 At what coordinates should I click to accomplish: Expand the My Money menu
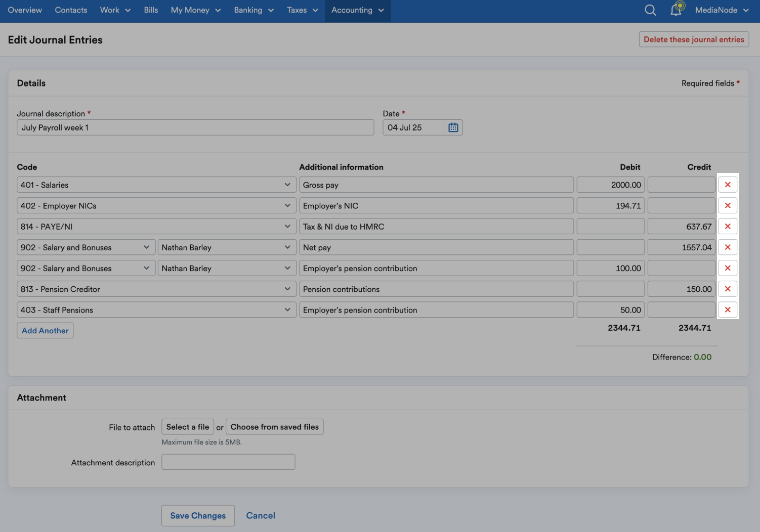tap(196, 10)
